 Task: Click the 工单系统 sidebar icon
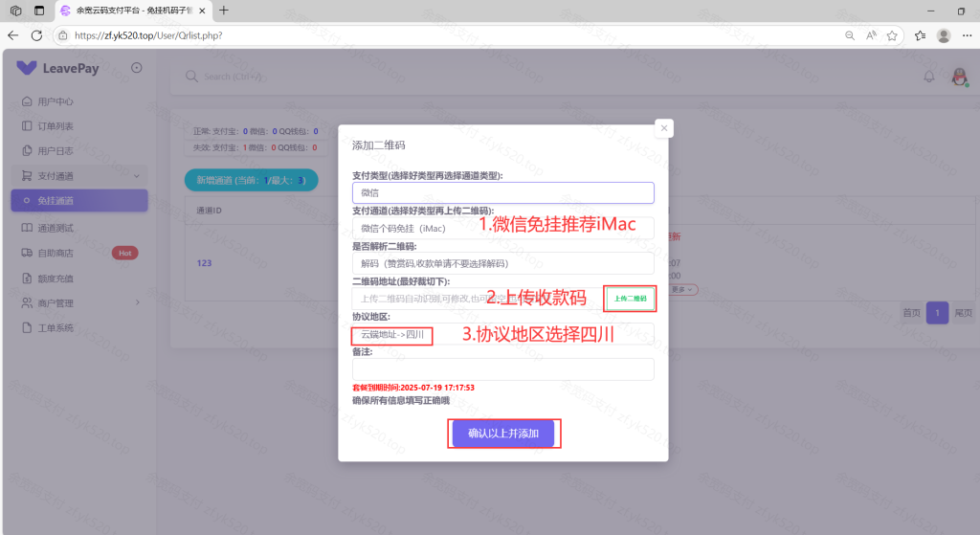coord(27,328)
